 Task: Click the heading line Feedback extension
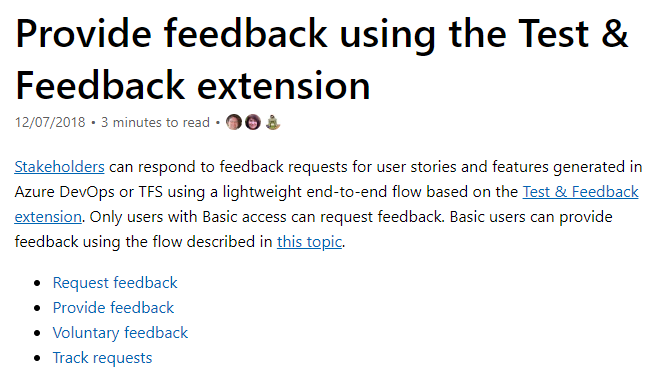[x=193, y=85]
